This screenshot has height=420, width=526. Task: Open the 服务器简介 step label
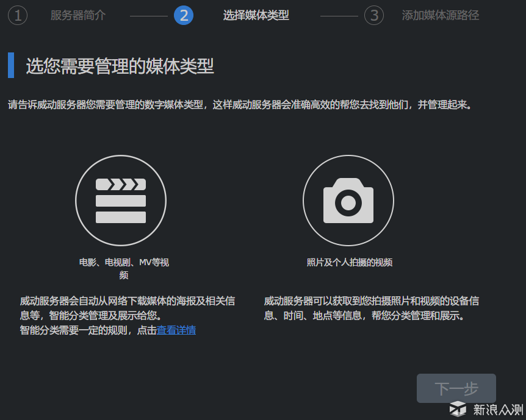click(x=78, y=15)
